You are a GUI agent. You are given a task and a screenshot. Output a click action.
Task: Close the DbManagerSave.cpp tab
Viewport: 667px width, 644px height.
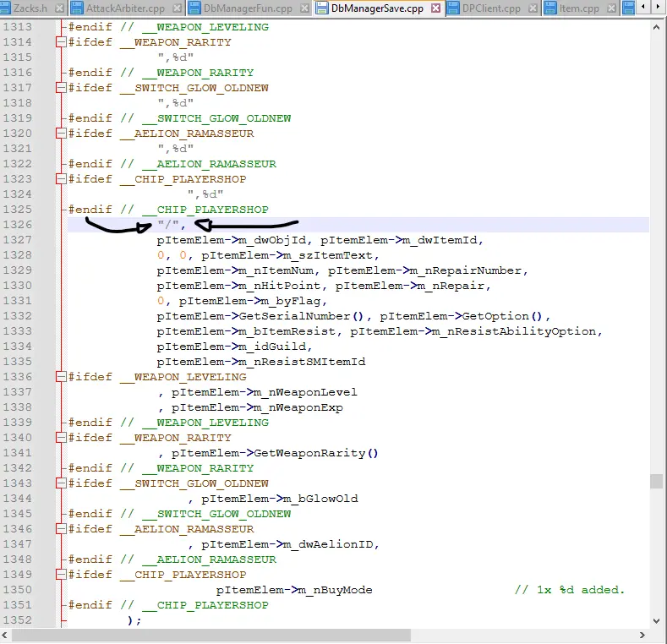tap(436, 8)
